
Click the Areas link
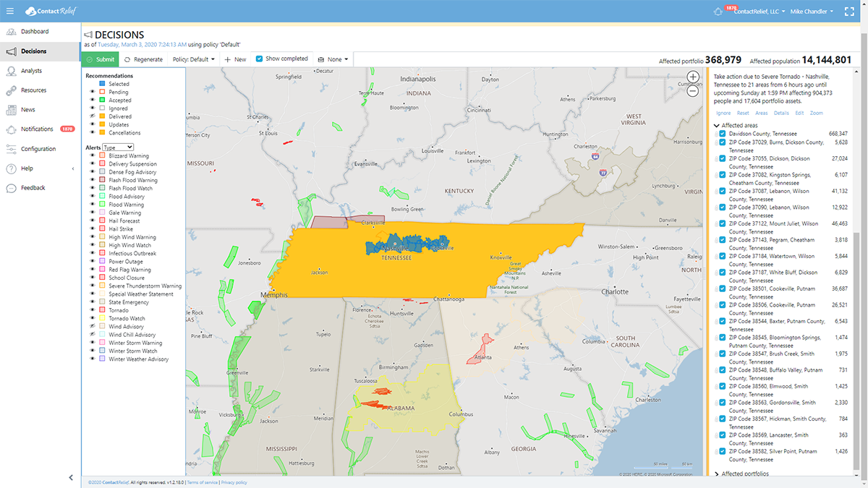[x=762, y=114]
